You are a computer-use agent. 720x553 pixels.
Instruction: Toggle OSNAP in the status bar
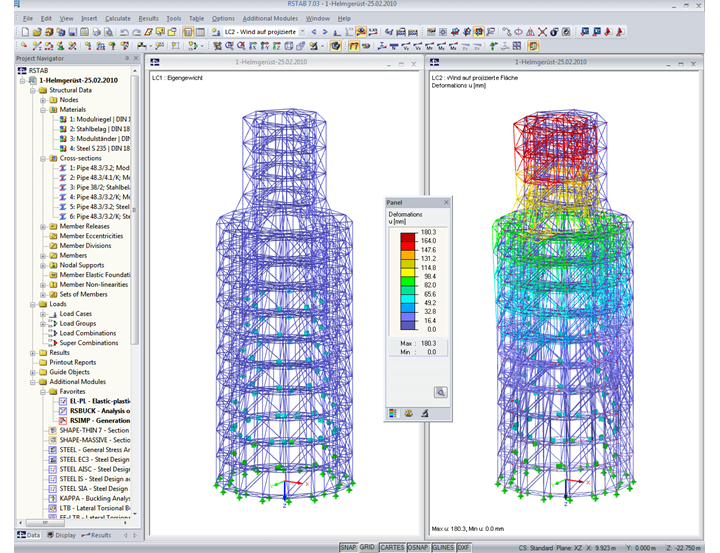pyautogui.click(x=418, y=547)
